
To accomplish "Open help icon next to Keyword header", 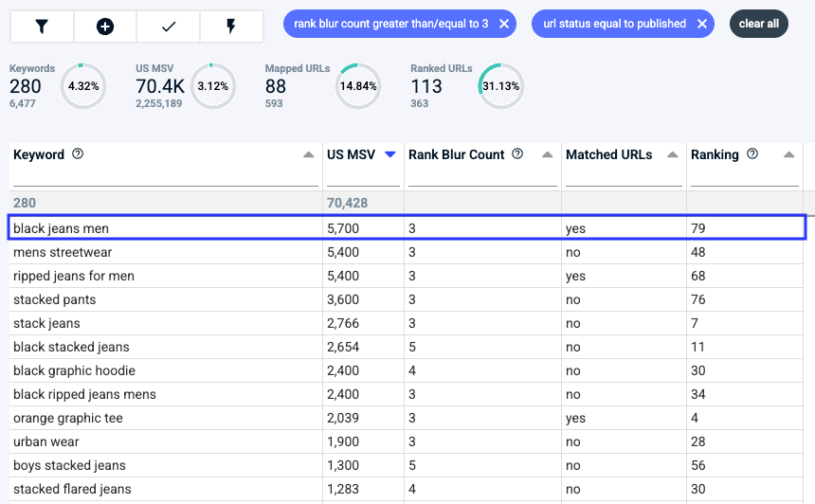I will coord(78,154).
